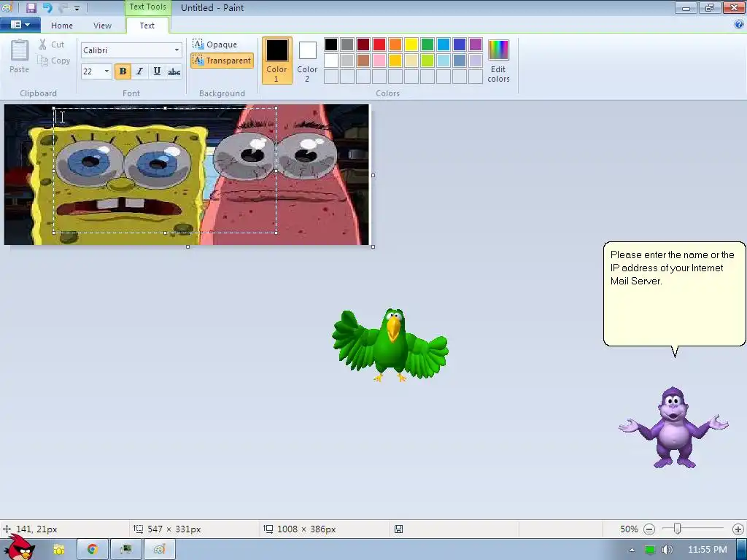Click the Save icon in quick access toolbar
Screen dimensions: 747x560
31,7
